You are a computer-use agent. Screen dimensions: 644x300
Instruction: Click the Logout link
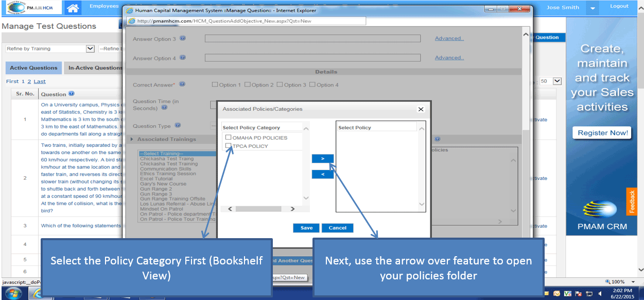coord(619,6)
